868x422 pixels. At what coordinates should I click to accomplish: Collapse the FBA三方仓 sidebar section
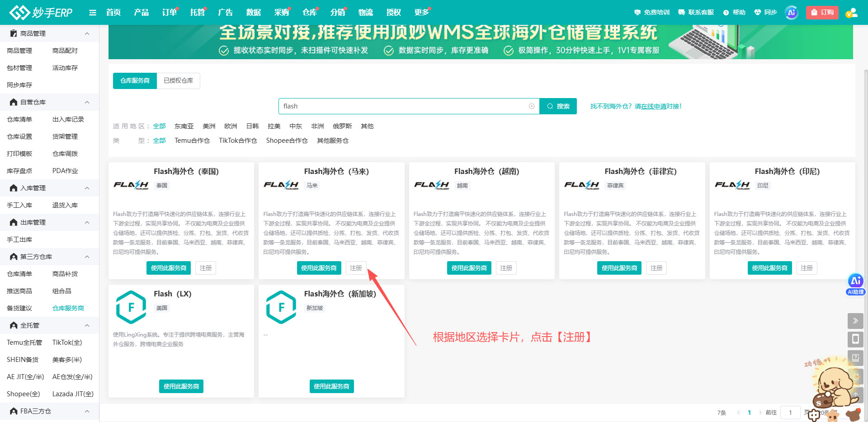pyautogui.click(x=87, y=411)
